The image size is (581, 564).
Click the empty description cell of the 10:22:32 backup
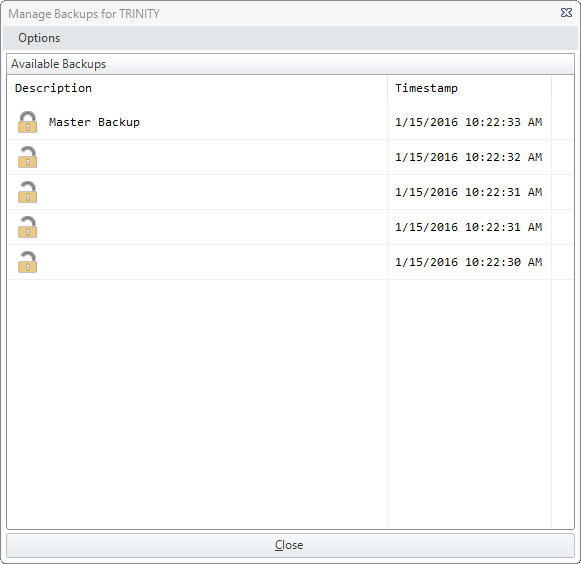[x=212, y=157]
